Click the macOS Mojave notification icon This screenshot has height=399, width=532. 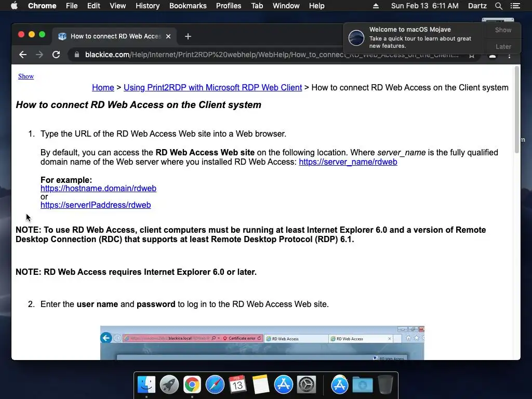click(x=356, y=37)
